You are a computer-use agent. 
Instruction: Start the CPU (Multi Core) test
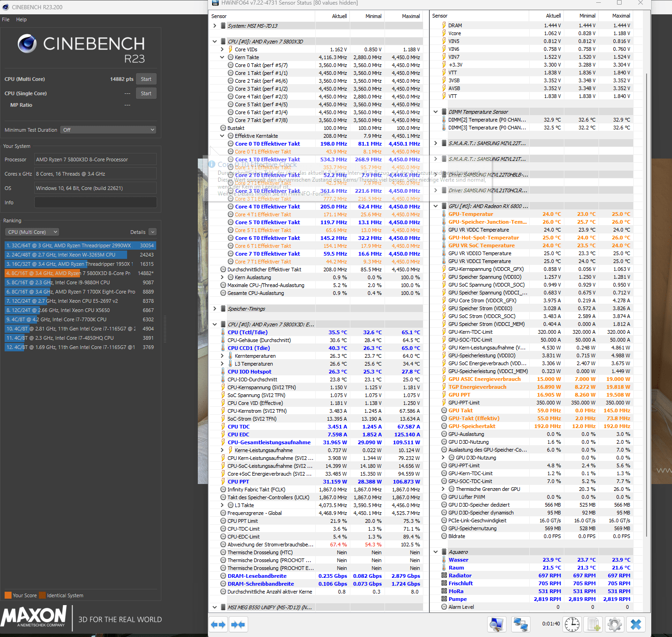(x=146, y=79)
